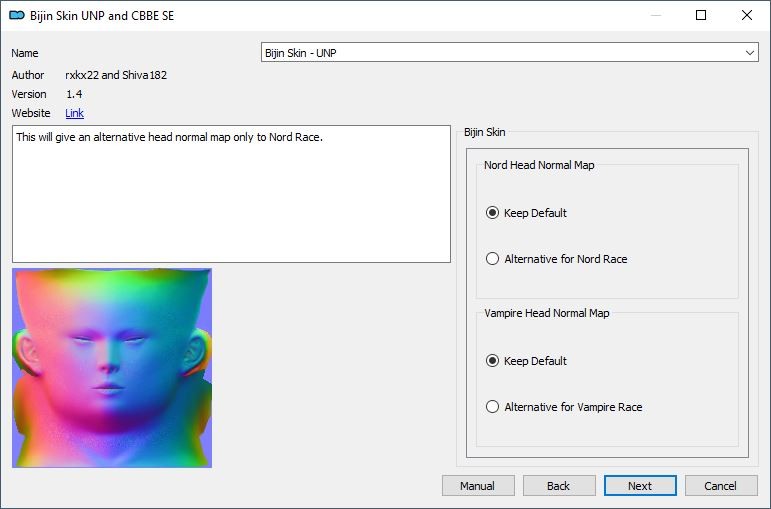The image size is (771, 509).
Task: Go Back to previous installer page
Action: click(x=559, y=486)
